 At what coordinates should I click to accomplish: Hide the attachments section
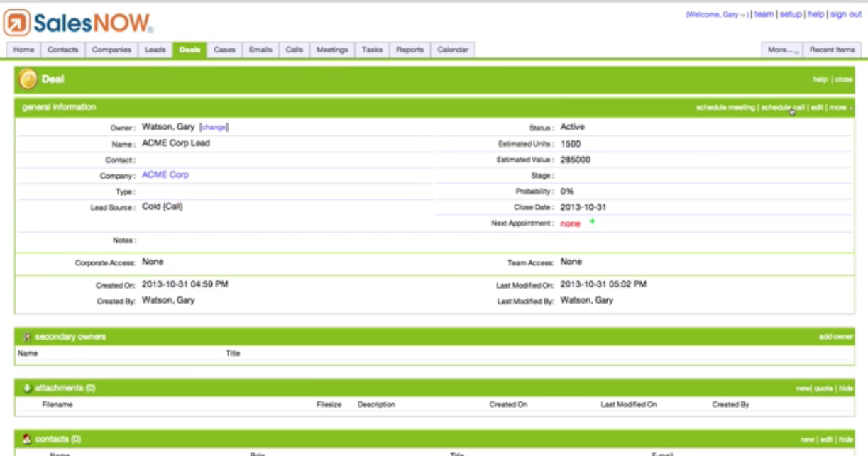coord(846,389)
